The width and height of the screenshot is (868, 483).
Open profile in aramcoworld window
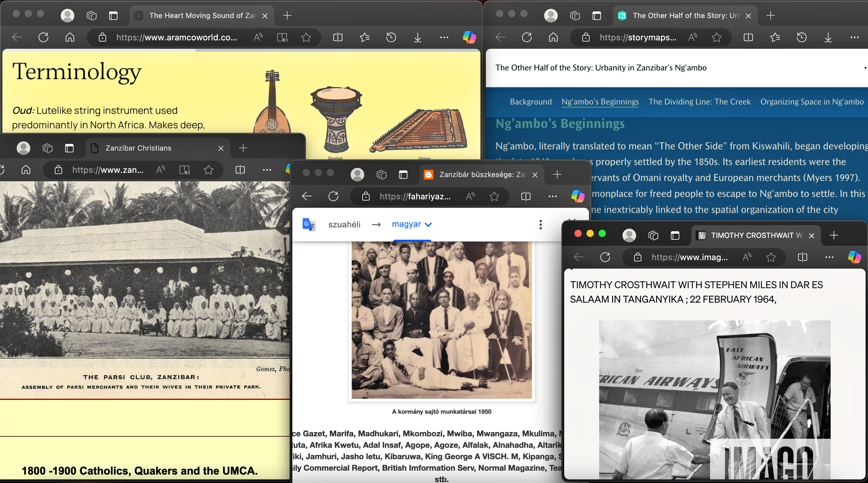(68, 15)
